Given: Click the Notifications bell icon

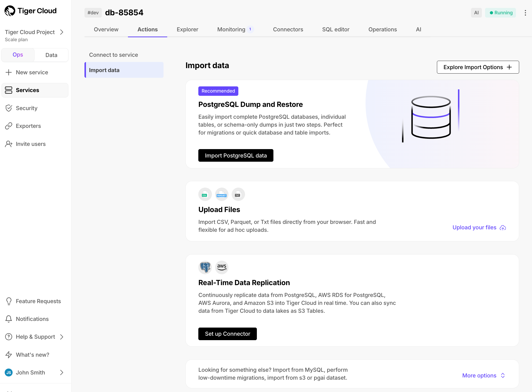Looking at the screenshot, I should pyautogui.click(x=9, y=319).
